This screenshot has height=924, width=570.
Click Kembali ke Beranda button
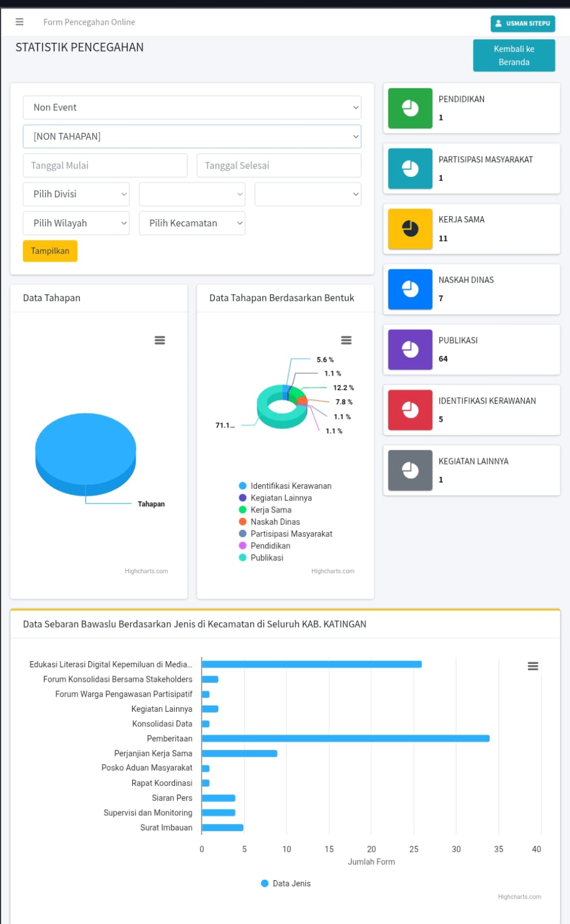click(514, 55)
